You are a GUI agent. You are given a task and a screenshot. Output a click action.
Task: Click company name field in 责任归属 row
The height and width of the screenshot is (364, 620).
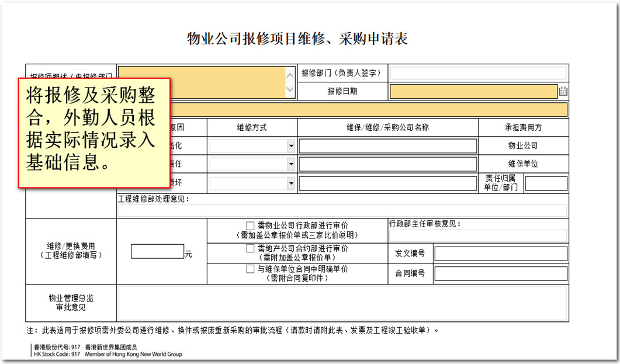click(x=388, y=183)
